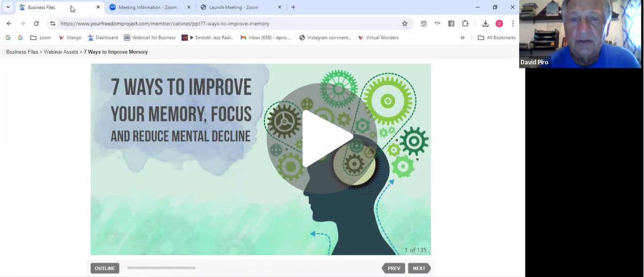Screen dimensions: 644x277
Task: Go back to the previous page
Action: (x=9, y=24)
